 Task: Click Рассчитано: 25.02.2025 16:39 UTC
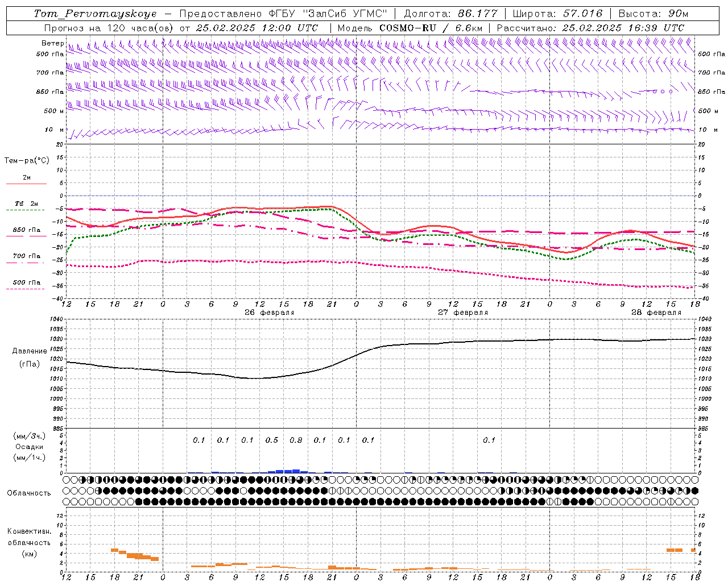[x=590, y=28]
